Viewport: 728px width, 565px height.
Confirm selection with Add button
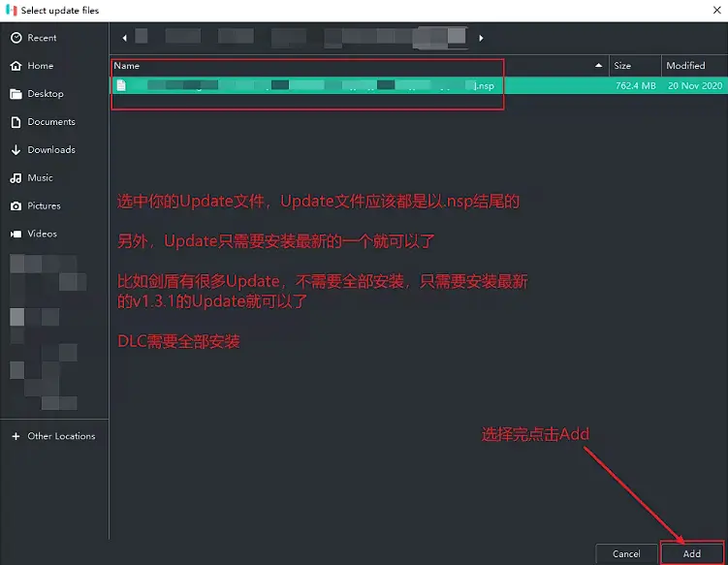pos(692,554)
